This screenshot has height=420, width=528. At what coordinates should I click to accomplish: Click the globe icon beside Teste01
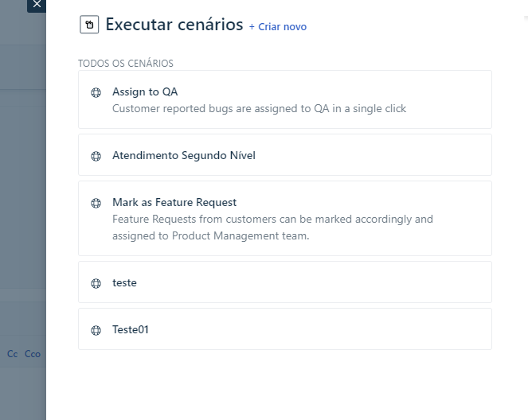[x=96, y=330]
